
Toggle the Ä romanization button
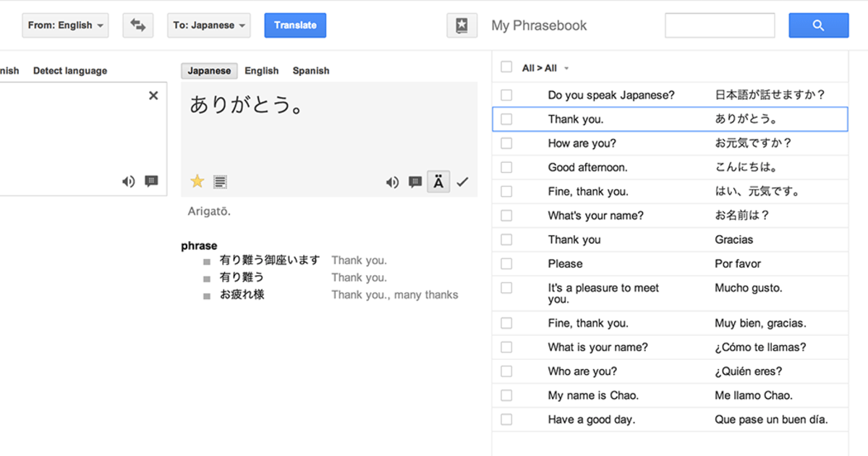click(x=438, y=182)
